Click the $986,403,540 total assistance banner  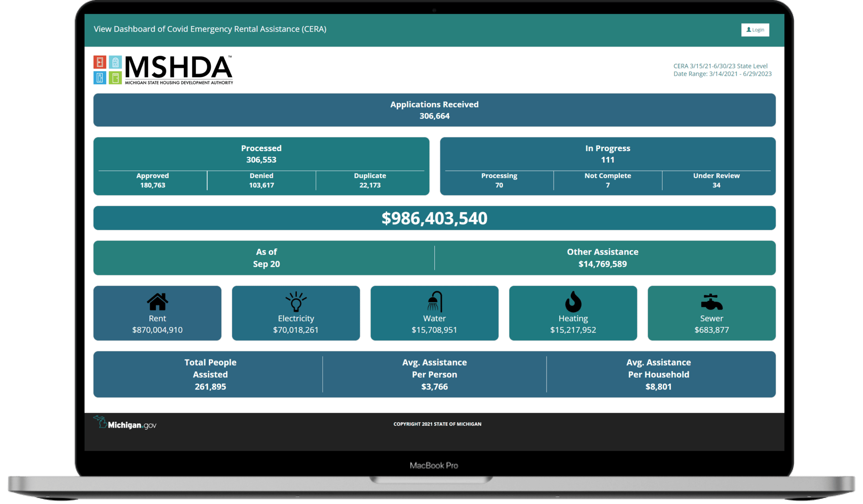(x=434, y=218)
